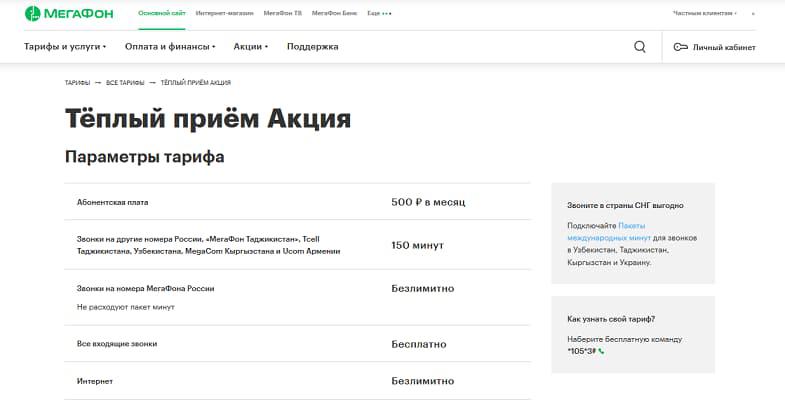The height and width of the screenshot is (411, 785).
Task: Switch to the МегаФон Банк tab
Action: pos(334,14)
